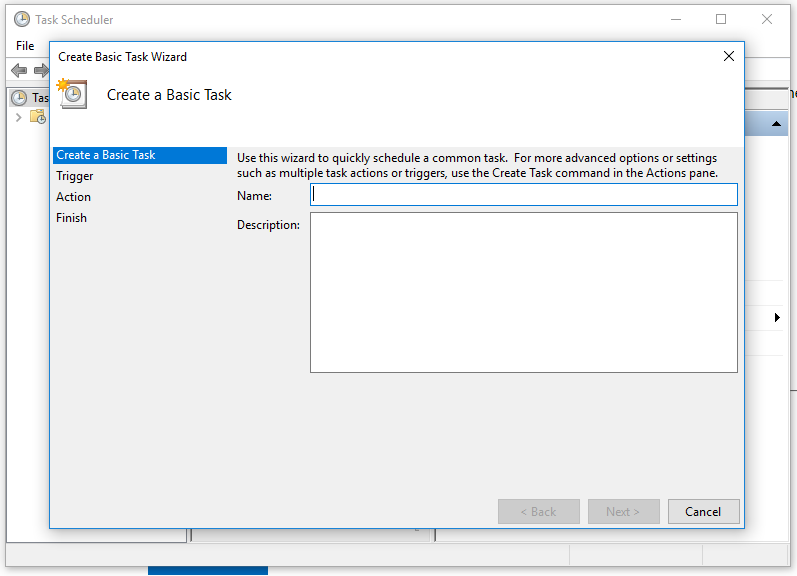The image size is (797, 576).
Task: Click the Description text area
Action: pyautogui.click(x=524, y=292)
